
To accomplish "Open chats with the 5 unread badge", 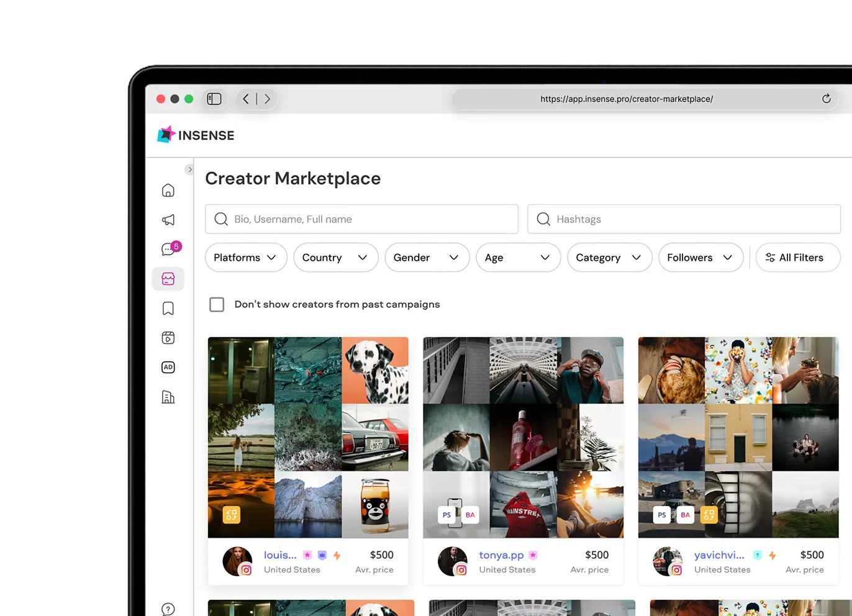I will click(x=168, y=249).
